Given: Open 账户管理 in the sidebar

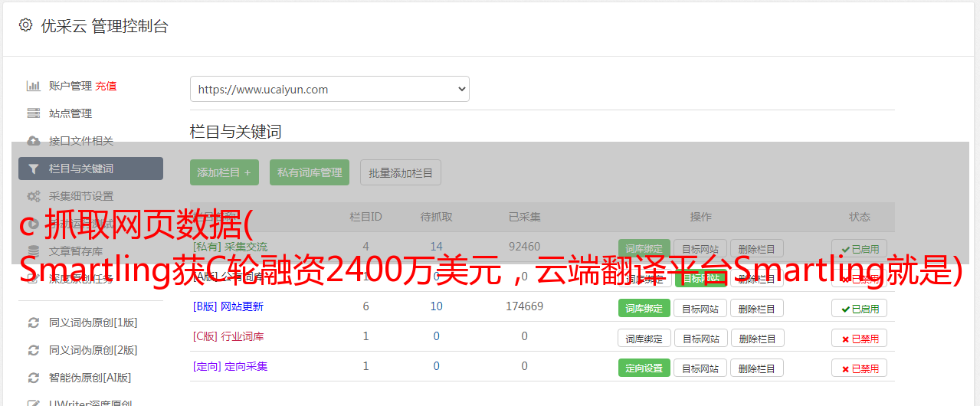Looking at the screenshot, I should pos(70,86).
